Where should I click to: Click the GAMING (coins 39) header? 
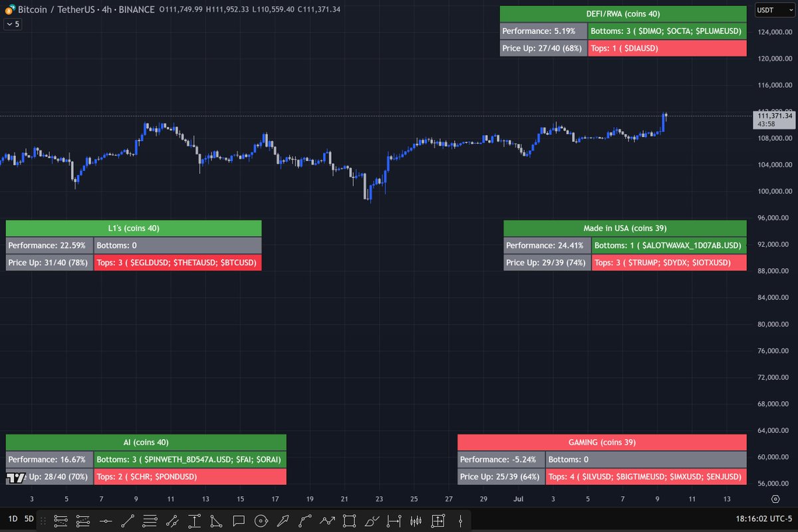click(602, 442)
